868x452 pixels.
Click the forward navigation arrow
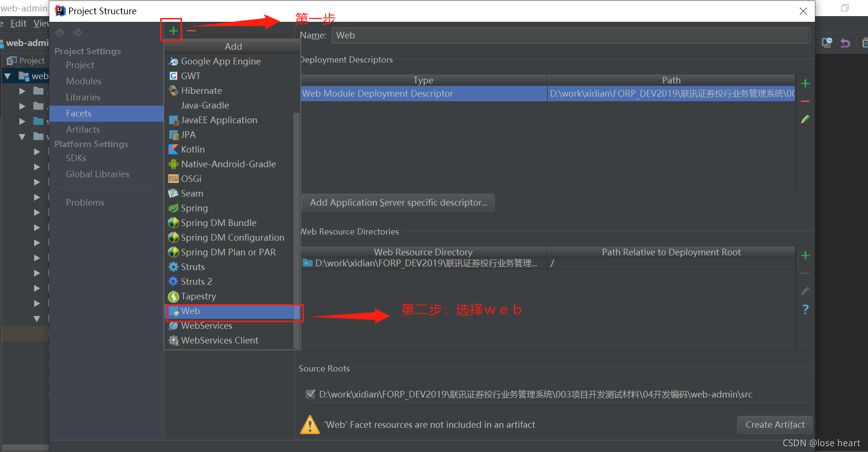coord(78,32)
